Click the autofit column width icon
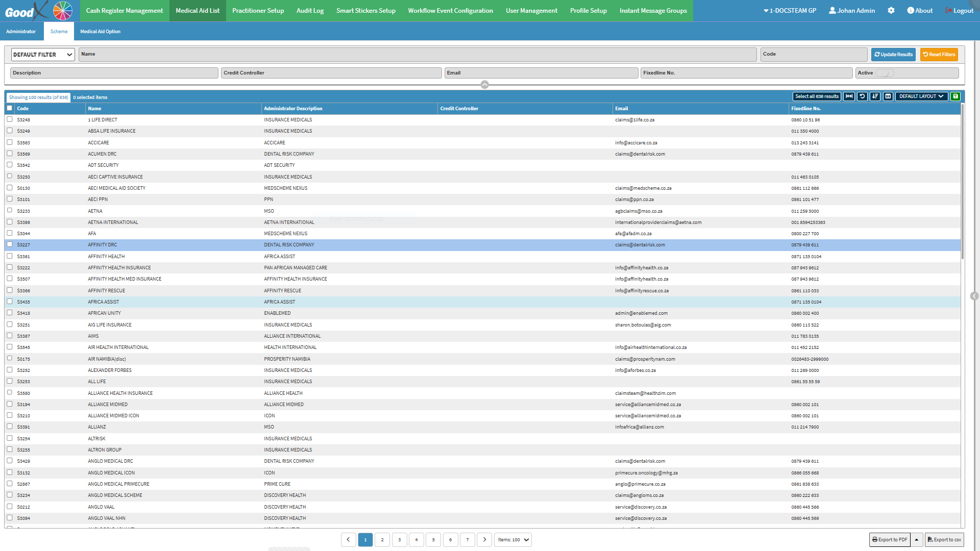Viewport: 980px width, 551px height. [849, 96]
